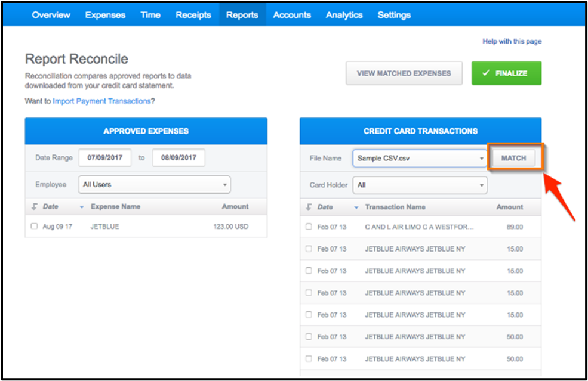
Task: Open the Employee All Users dropdown
Action: (155, 185)
